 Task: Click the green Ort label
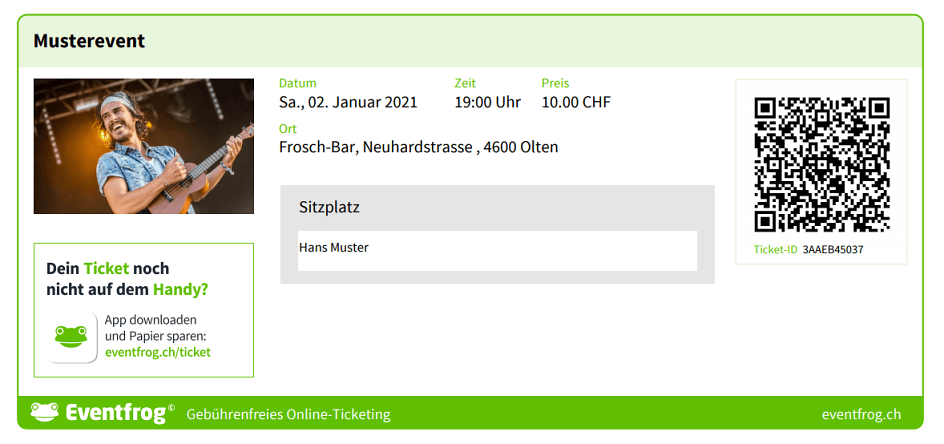tap(288, 129)
